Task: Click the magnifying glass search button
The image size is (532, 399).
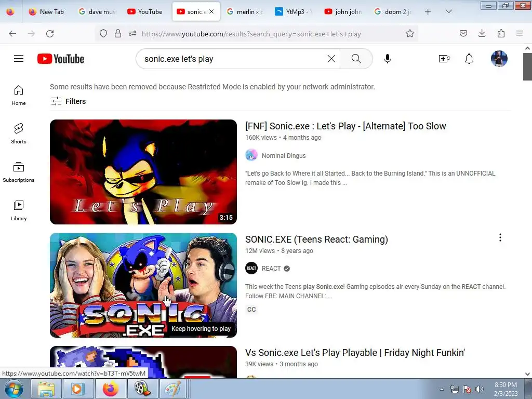Action: click(356, 59)
